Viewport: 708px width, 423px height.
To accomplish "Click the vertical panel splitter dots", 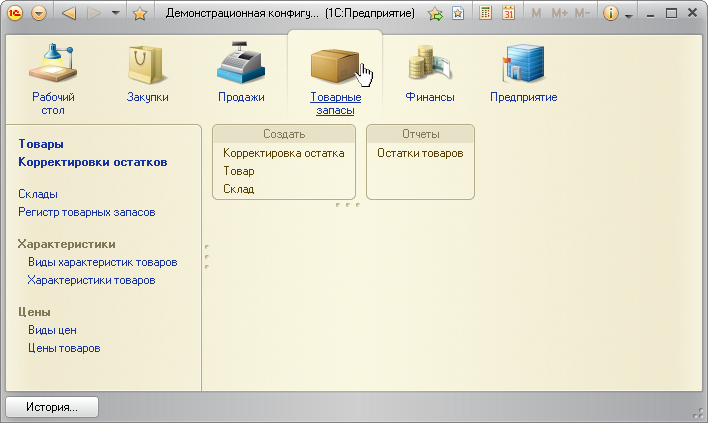I will point(207,257).
